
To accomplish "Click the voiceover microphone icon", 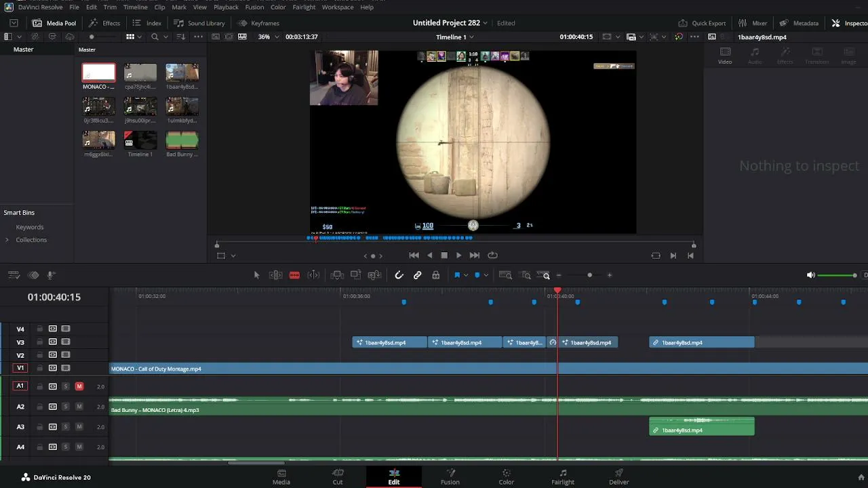I will coord(51,275).
